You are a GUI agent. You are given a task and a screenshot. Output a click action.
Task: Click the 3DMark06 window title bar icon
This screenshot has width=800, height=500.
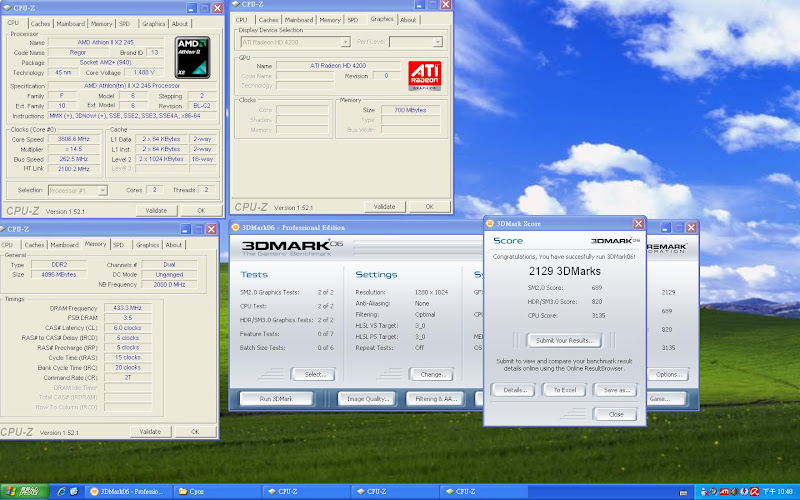tap(236, 227)
